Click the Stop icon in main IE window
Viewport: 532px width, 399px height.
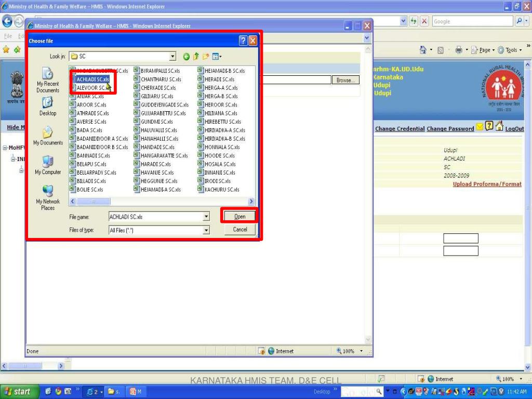(424, 21)
